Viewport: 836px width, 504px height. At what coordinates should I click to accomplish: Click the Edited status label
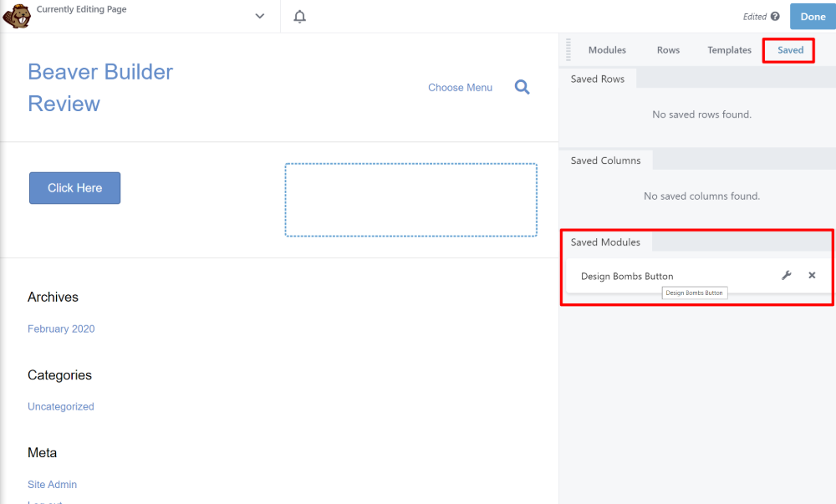coord(754,17)
